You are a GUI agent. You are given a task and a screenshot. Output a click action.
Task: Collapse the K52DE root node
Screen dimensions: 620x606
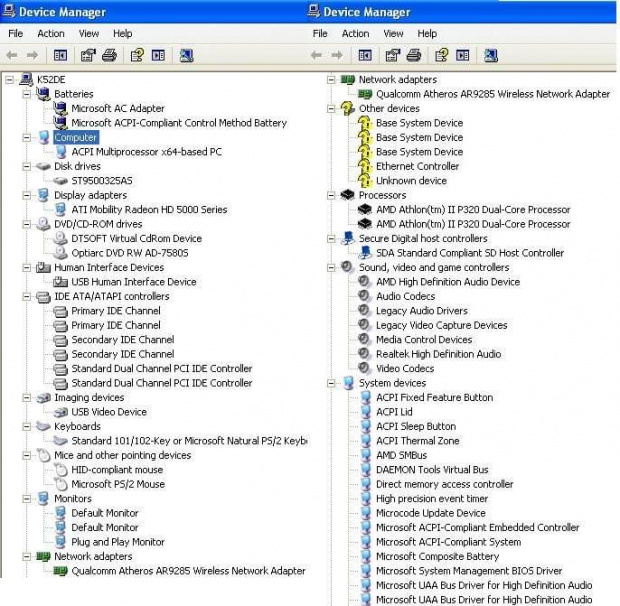point(9,80)
